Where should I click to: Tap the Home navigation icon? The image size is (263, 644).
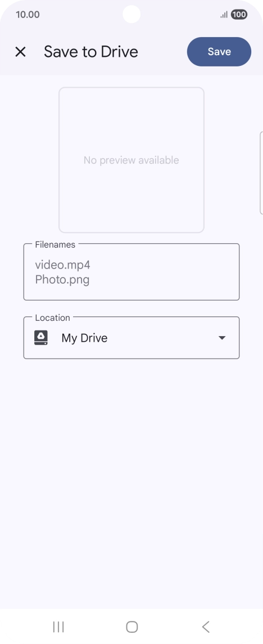(x=131, y=627)
